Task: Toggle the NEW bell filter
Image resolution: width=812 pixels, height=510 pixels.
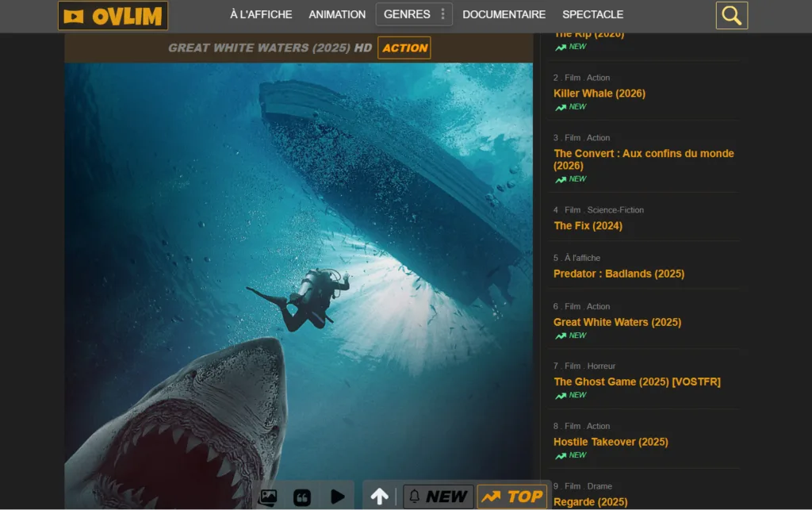Action: coord(438,497)
